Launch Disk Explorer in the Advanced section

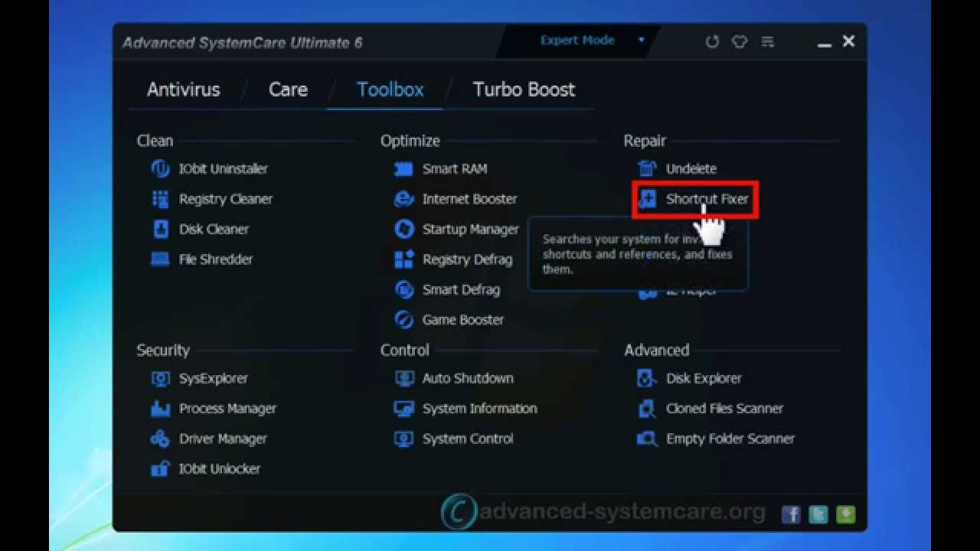(x=689, y=378)
